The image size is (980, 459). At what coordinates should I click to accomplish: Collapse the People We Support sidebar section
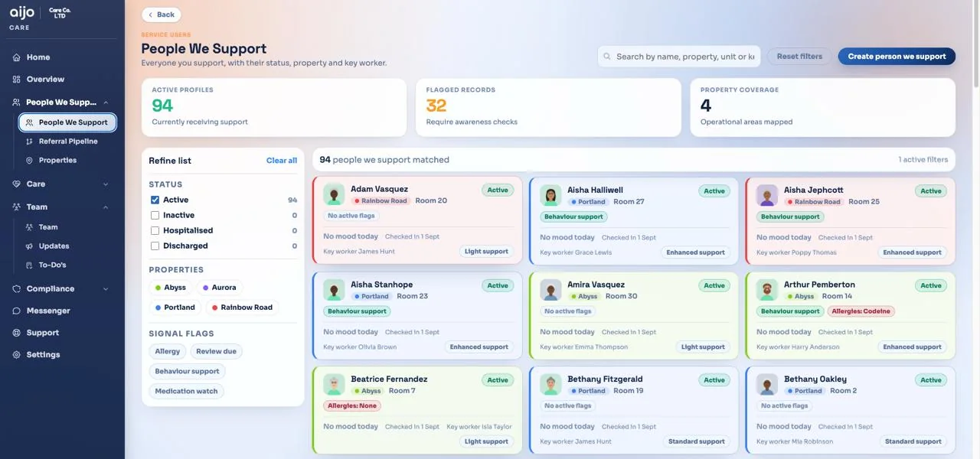[x=106, y=103]
